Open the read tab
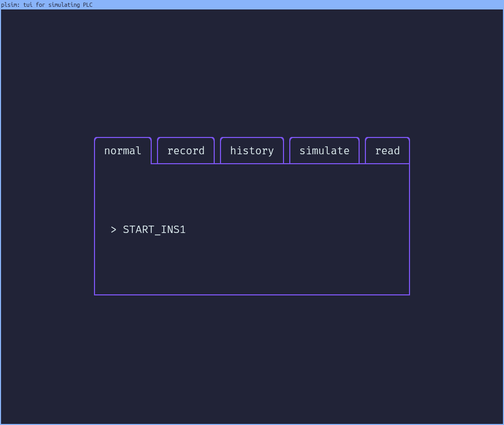This screenshot has width=504, height=425. 387,151
